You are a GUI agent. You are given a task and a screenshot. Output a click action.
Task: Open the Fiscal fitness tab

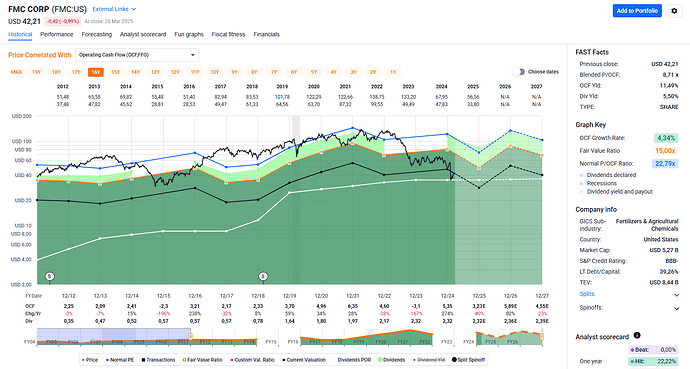pyautogui.click(x=228, y=34)
